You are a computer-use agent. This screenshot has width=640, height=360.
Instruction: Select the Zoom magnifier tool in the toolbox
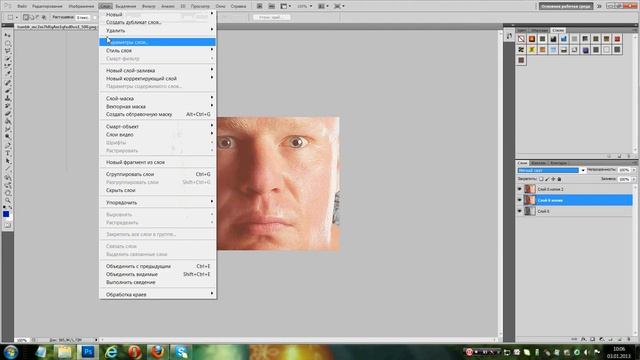tap(7, 200)
